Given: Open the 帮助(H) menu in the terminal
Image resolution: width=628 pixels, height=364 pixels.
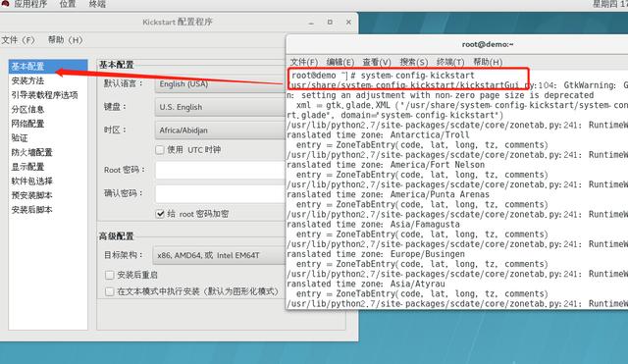Looking at the screenshot, I should point(488,62).
